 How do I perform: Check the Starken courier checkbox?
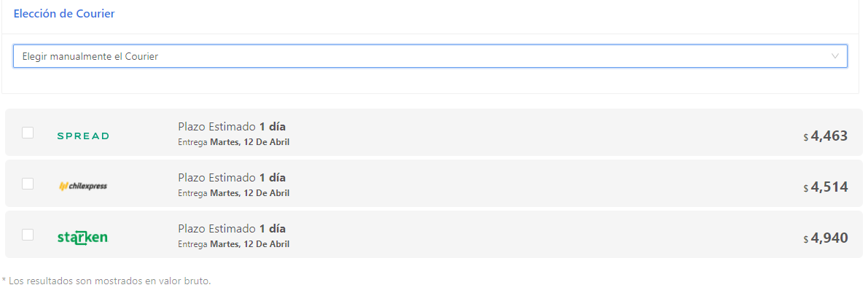[28, 234]
